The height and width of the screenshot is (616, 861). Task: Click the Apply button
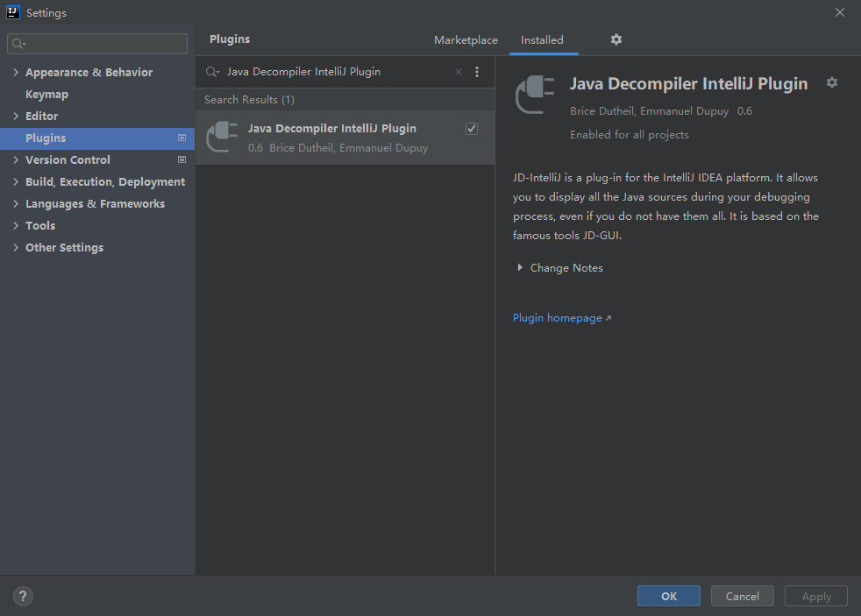tap(816, 596)
